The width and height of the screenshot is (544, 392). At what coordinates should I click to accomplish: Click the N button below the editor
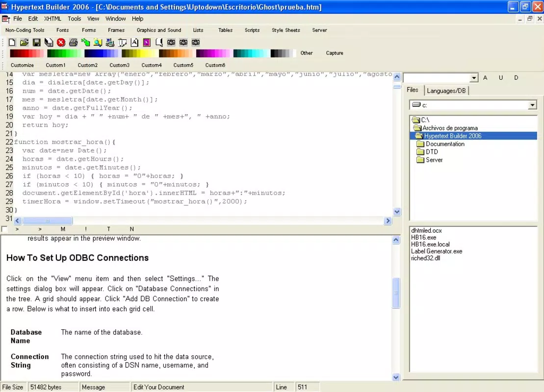132,229
